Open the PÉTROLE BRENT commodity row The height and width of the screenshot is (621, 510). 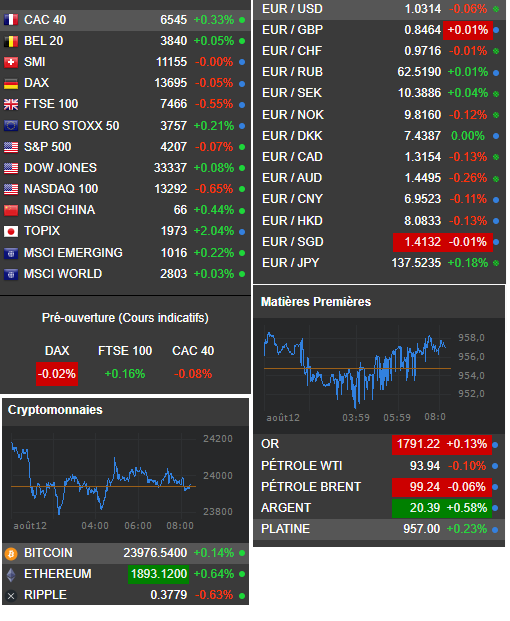pyautogui.click(x=379, y=487)
